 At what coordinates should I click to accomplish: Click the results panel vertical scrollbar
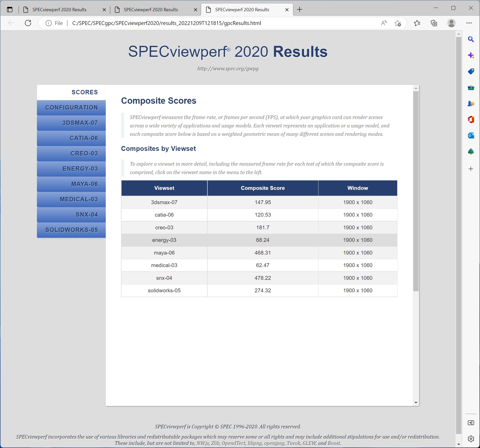pos(416,191)
